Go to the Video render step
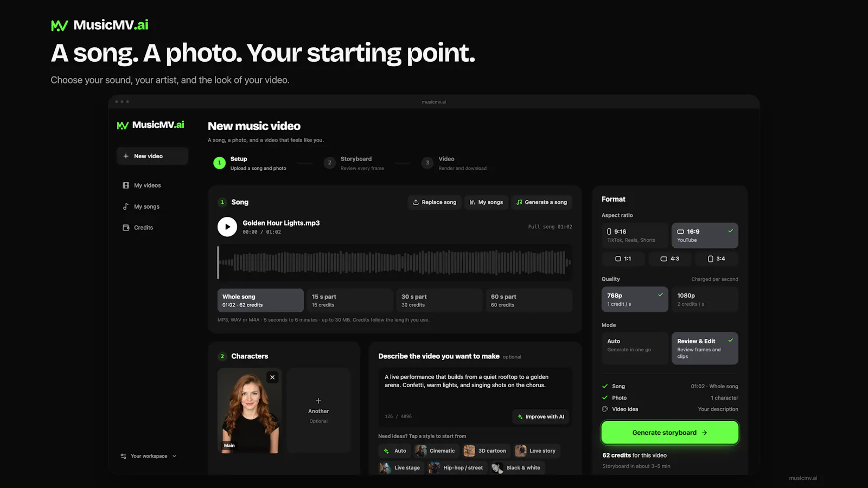 (455, 163)
